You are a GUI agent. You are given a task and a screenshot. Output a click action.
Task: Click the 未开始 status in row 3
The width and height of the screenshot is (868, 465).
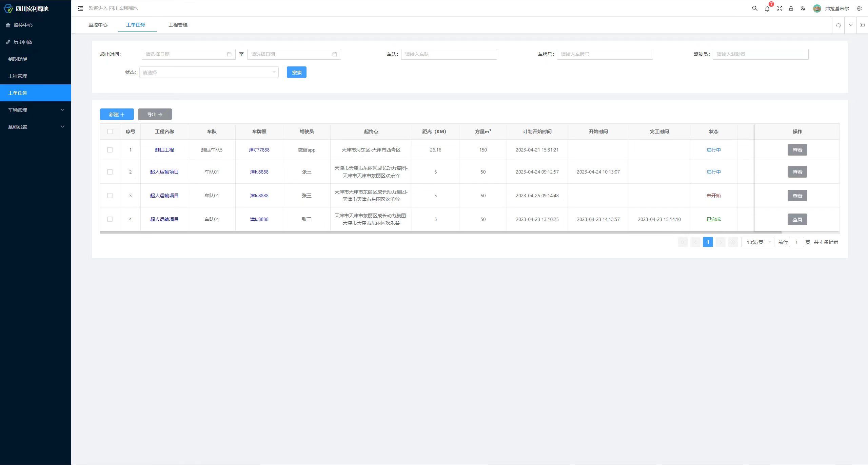(x=714, y=196)
